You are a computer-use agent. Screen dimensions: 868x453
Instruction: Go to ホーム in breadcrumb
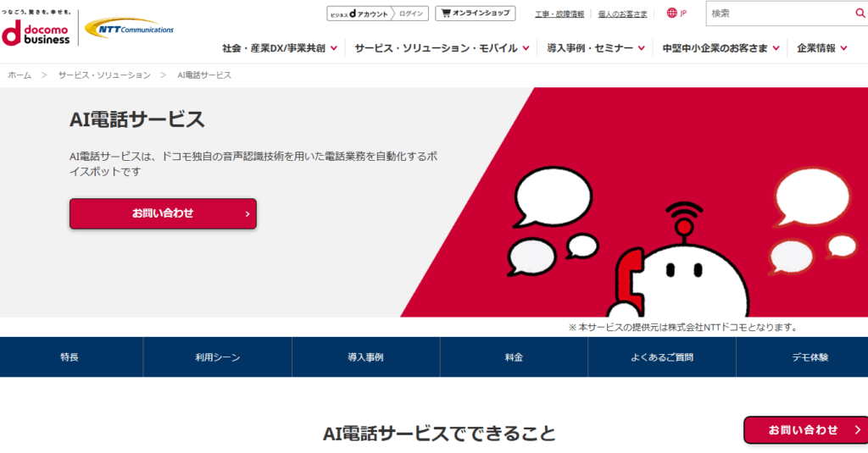tap(19, 75)
